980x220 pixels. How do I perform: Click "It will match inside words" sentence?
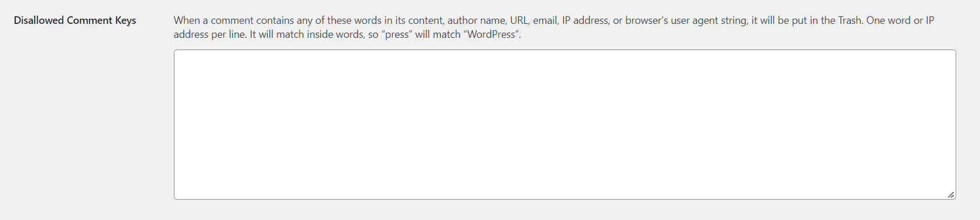coord(307,34)
